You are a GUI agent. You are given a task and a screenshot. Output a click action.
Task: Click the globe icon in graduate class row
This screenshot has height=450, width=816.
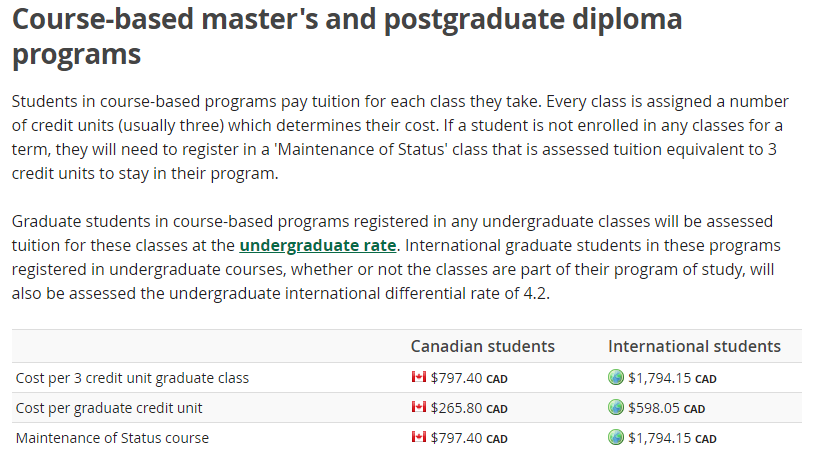coord(616,377)
